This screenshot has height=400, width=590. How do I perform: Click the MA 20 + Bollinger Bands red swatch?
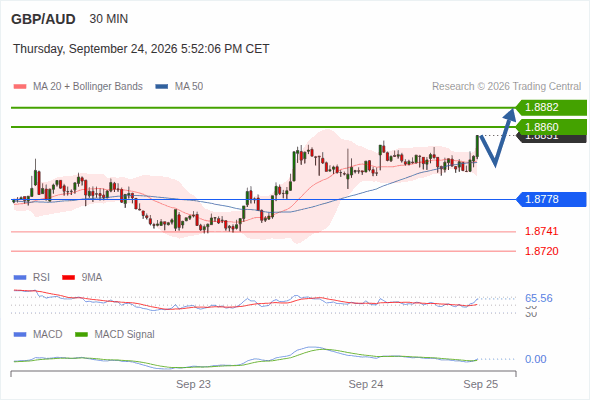click(20, 87)
